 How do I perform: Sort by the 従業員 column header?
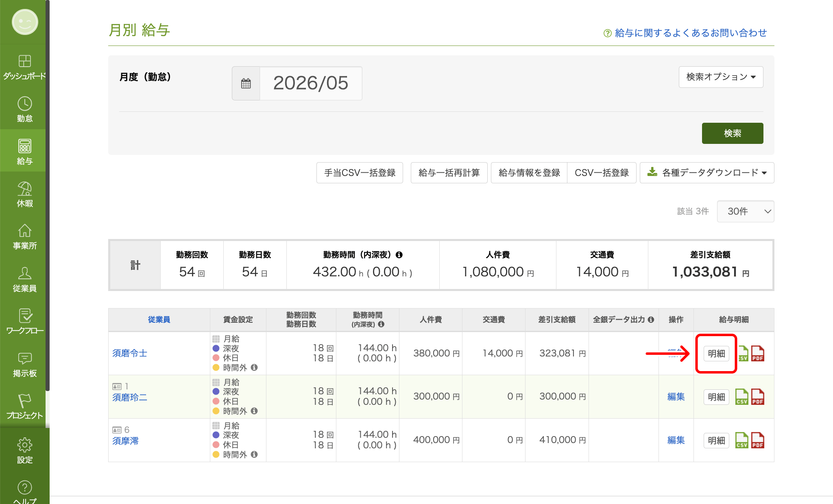click(159, 319)
